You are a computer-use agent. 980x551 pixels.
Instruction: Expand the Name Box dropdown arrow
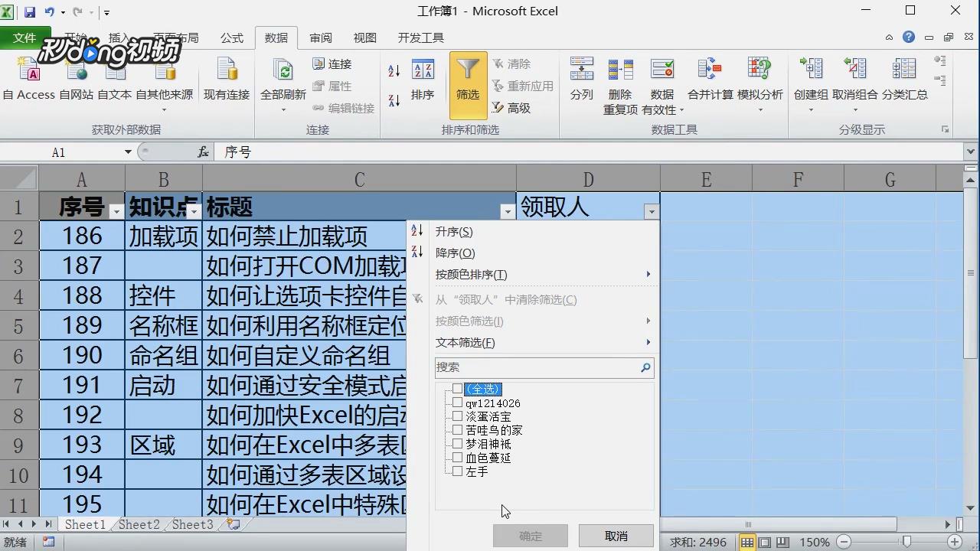pyautogui.click(x=128, y=152)
